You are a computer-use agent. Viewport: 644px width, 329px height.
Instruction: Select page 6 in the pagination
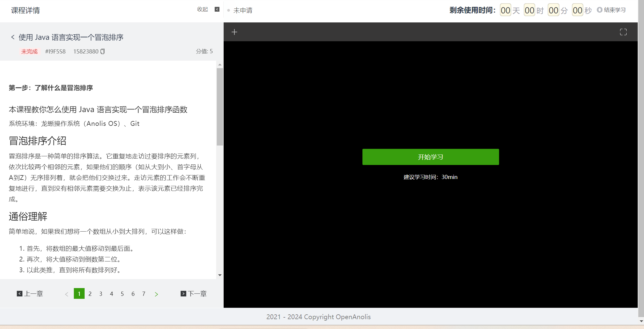tap(133, 294)
